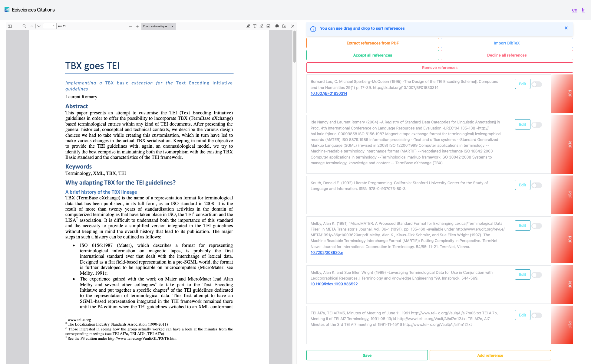Select the highlight annotation tool
Image resolution: width=591 pixels, height=364 pixels.
tap(248, 26)
